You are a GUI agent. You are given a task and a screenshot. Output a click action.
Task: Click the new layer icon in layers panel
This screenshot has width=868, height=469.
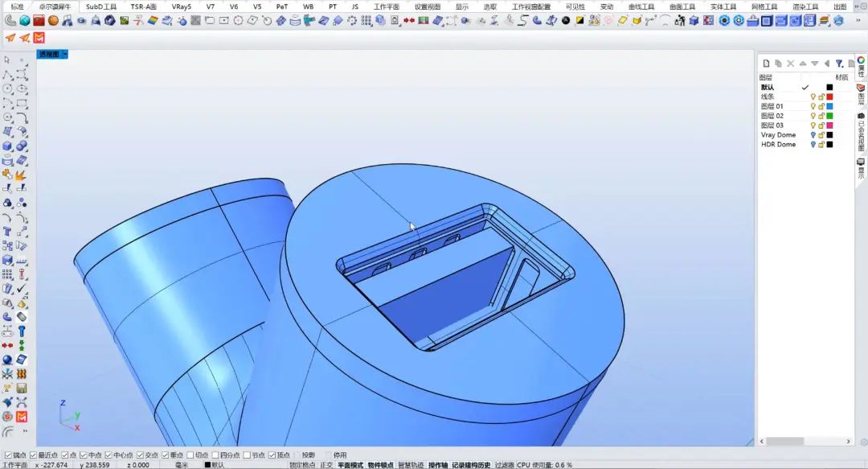point(766,64)
